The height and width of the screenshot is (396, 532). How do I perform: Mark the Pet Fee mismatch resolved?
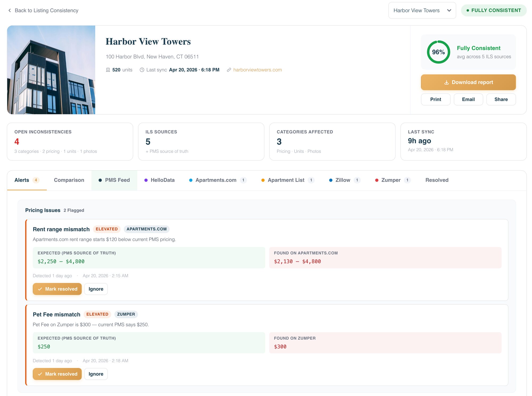pyautogui.click(x=57, y=374)
